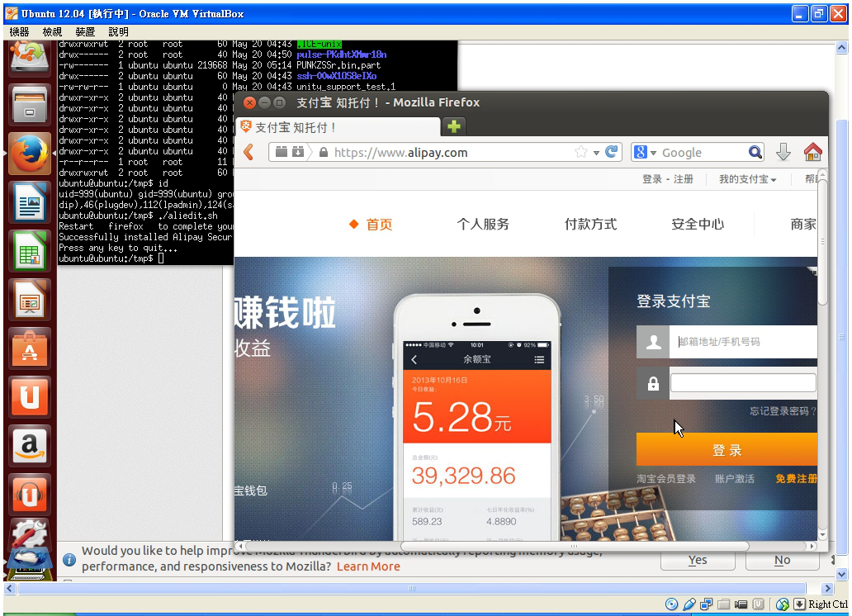Open the URL history dropdown arrow

coord(596,153)
